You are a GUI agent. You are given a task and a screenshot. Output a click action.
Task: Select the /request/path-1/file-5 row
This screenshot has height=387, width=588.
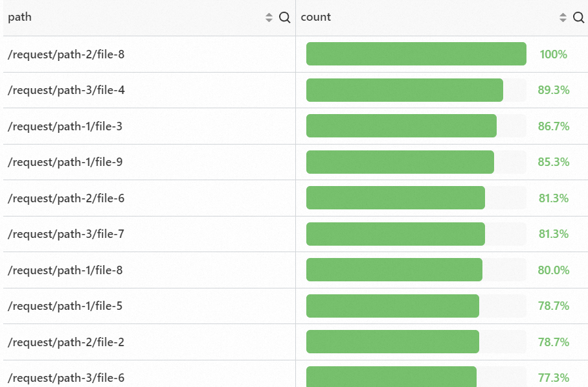(65, 306)
